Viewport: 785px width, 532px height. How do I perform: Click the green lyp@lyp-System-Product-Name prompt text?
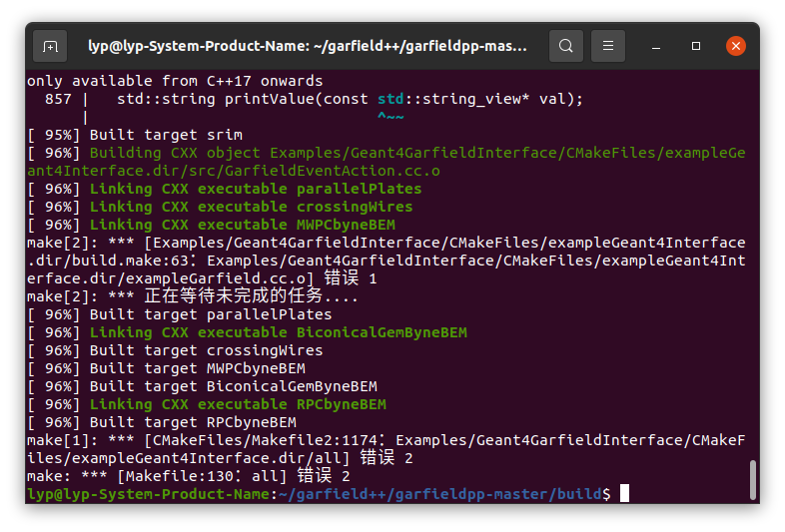148,494
